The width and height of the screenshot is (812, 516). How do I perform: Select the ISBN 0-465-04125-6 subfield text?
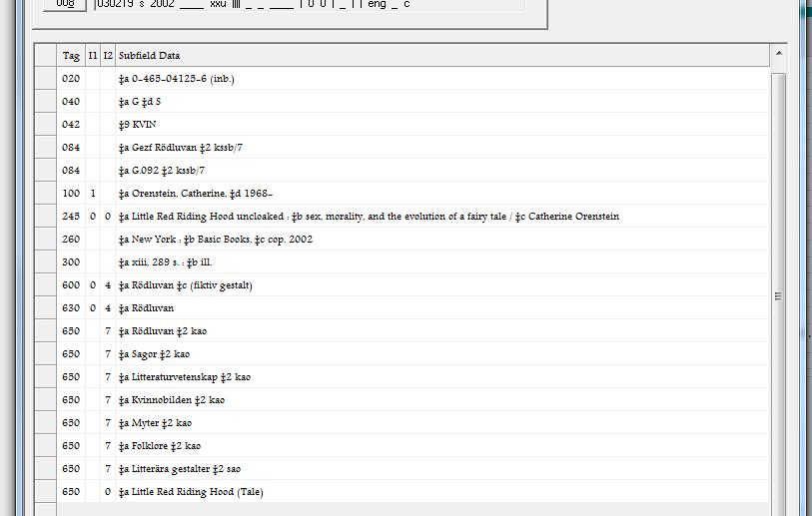click(177, 79)
